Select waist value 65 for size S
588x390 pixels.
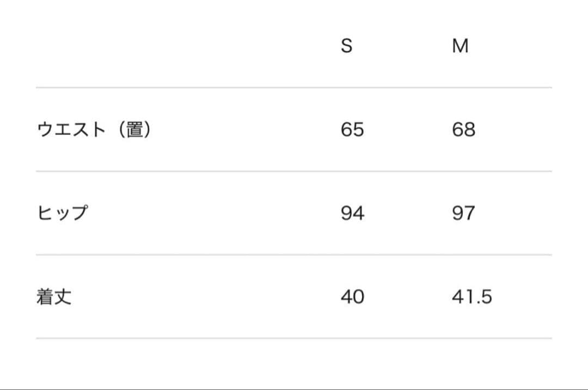[352, 129]
